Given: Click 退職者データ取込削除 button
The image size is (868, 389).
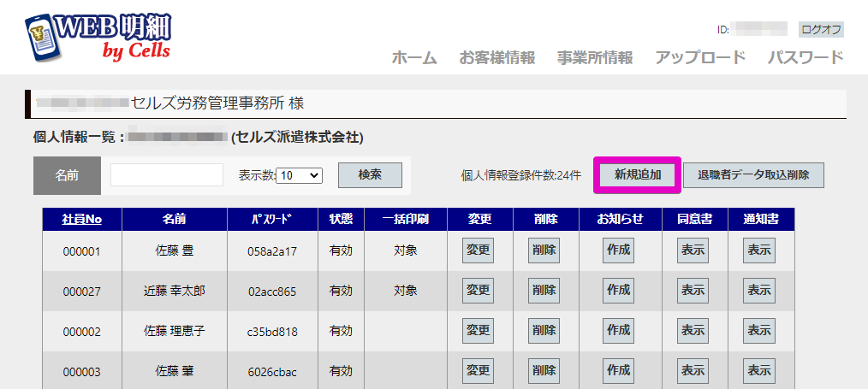Looking at the screenshot, I should click(x=753, y=175).
